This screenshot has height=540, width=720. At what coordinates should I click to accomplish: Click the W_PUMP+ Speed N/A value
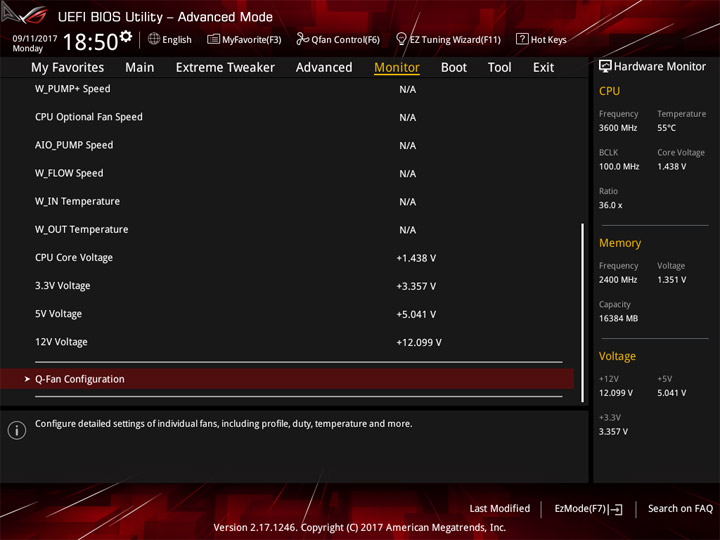click(x=407, y=90)
